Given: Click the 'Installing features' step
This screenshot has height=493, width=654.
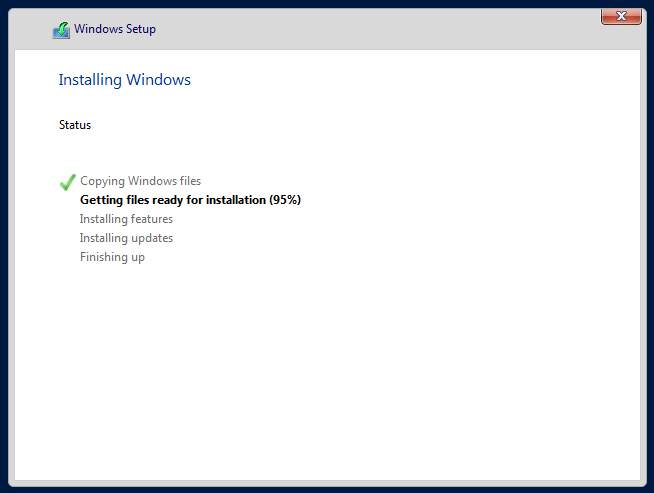Looking at the screenshot, I should (126, 219).
